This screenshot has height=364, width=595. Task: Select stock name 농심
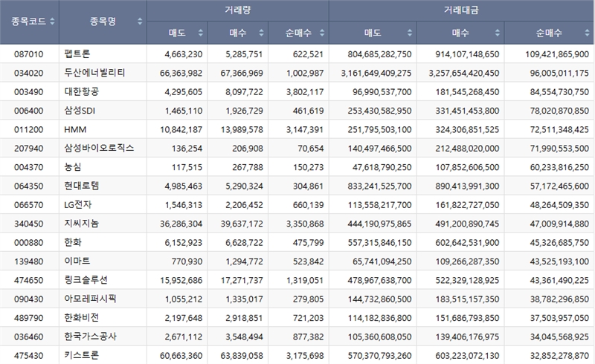[72, 167]
